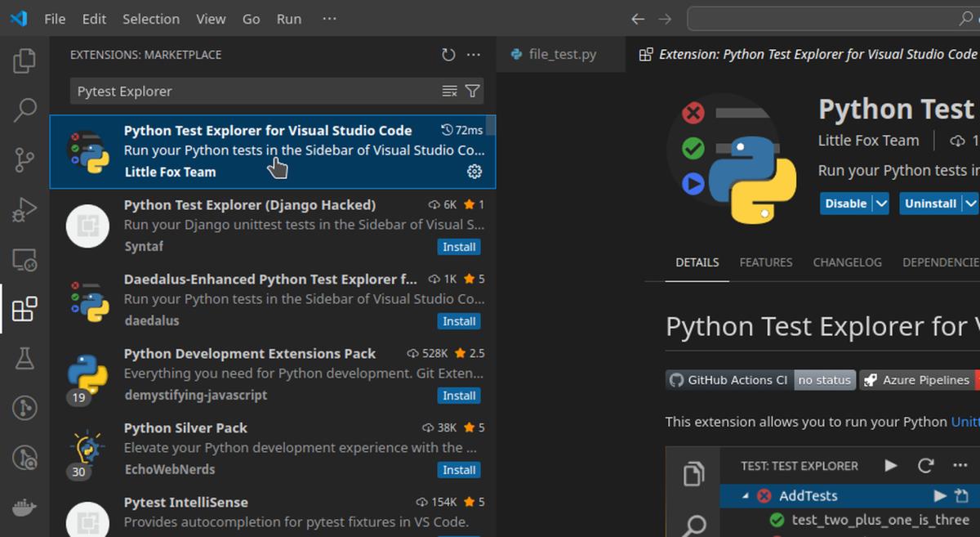Screen dimensions: 980x537
Task: Install the Python Development Extensions Pack
Action: 459,396
